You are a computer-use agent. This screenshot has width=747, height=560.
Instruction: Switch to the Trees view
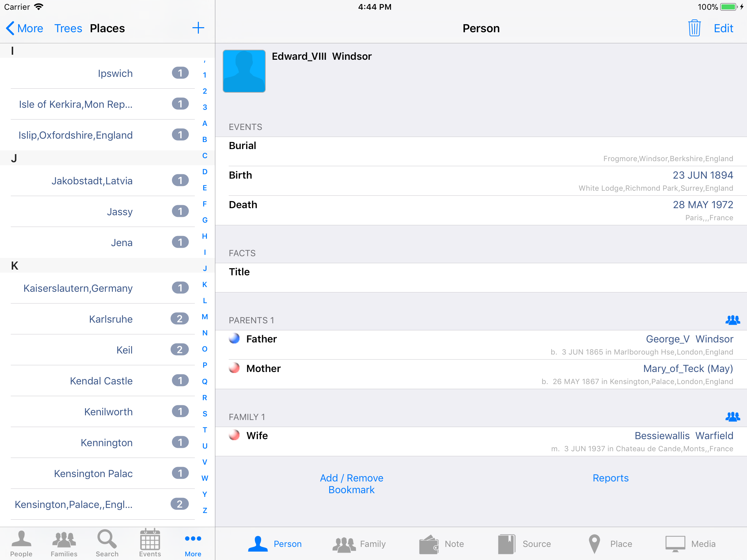point(68,28)
